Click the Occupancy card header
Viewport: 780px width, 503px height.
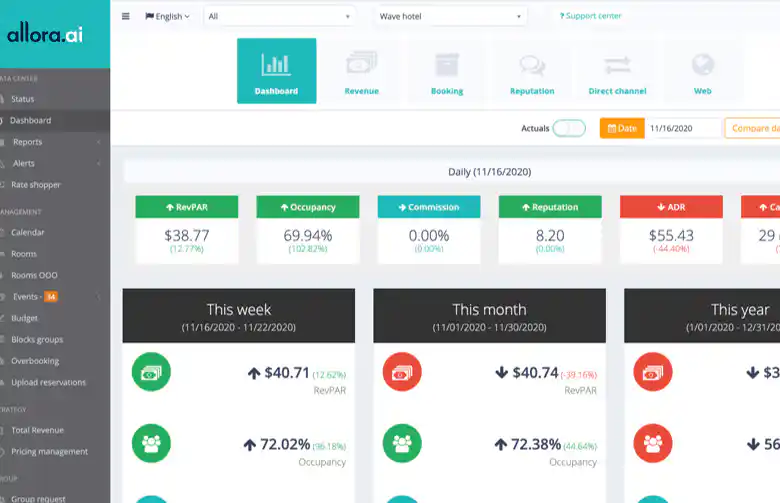click(308, 207)
